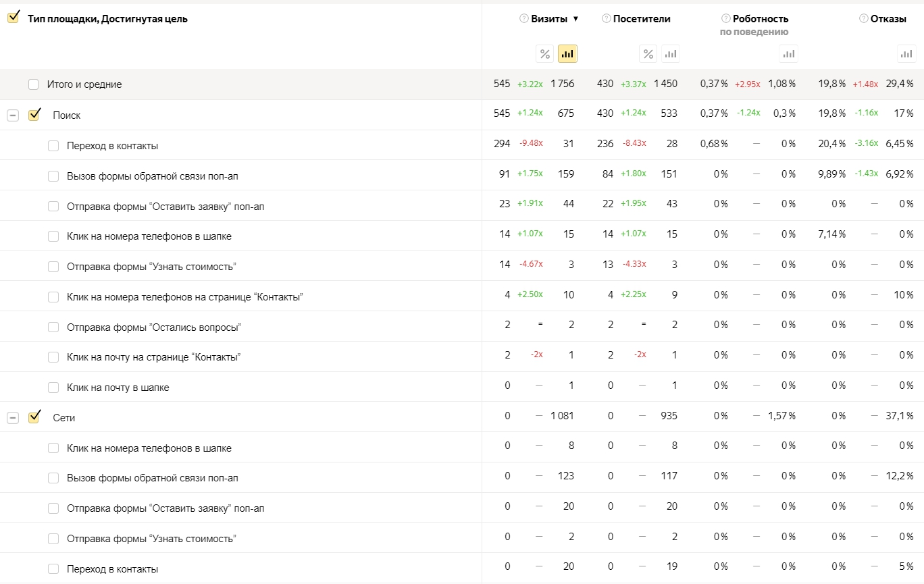Change sort order via Визиты arrow
Screen dimensions: 924x584
click(x=575, y=19)
